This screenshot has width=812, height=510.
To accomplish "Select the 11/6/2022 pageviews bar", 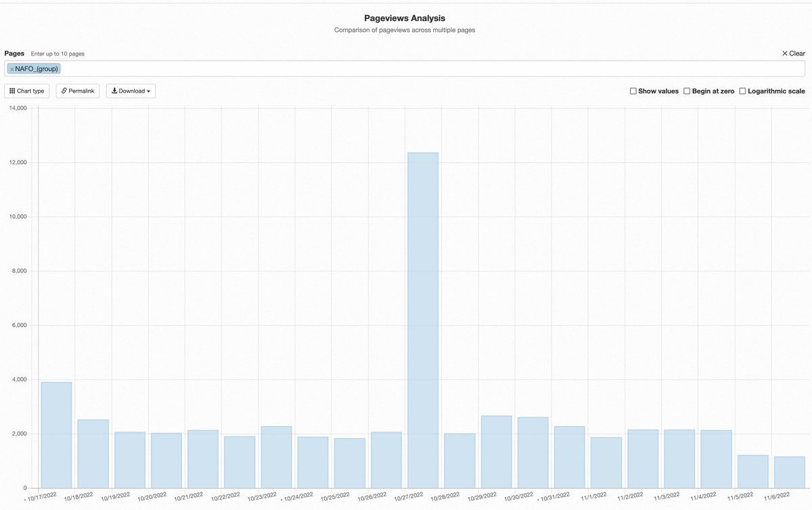I will [x=790, y=472].
